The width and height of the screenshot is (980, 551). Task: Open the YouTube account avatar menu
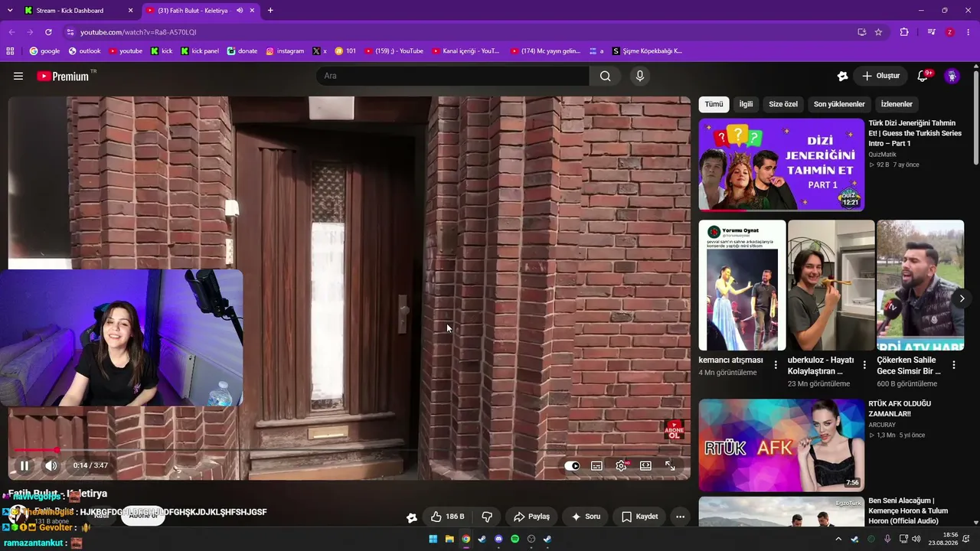tap(952, 76)
